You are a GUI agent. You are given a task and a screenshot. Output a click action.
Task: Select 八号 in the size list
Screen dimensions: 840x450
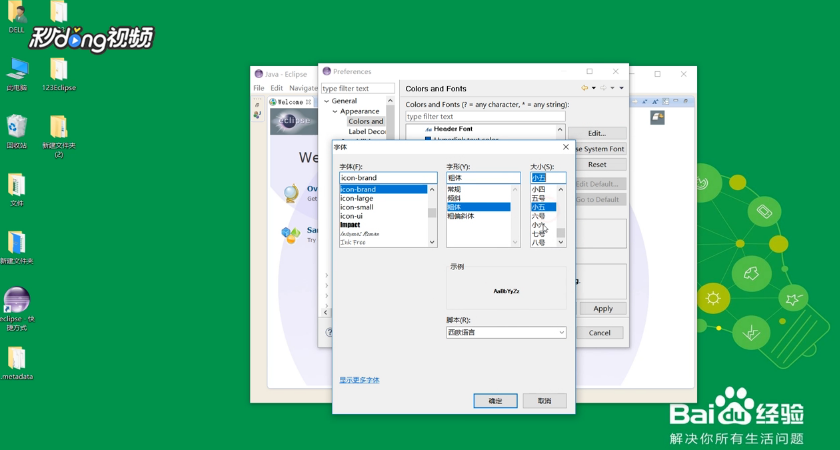[x=538, y=243]
